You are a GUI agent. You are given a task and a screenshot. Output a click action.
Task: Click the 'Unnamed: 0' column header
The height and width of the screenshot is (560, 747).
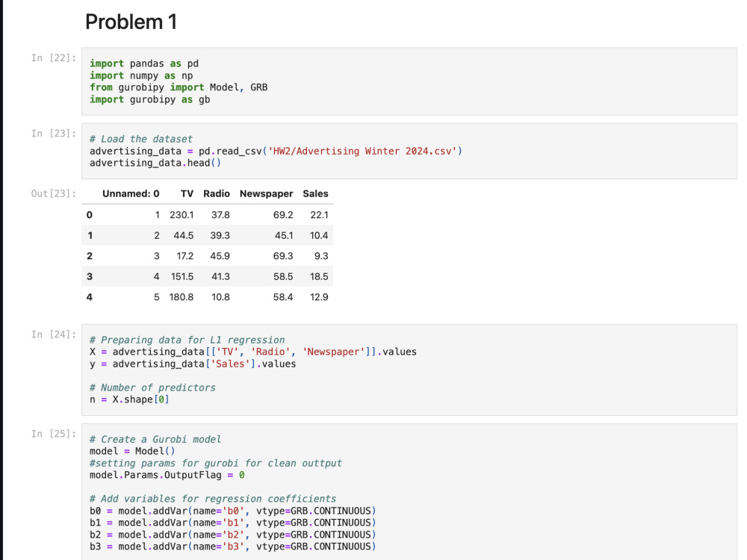(131, 193)
